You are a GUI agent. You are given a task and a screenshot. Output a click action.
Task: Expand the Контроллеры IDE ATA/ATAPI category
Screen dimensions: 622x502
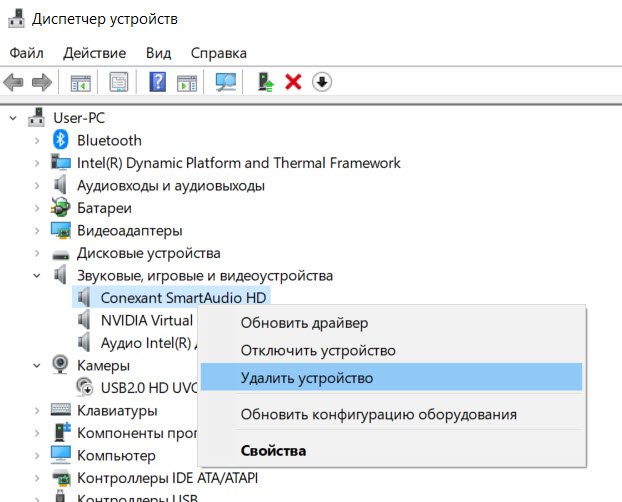[x=37, y=478]
